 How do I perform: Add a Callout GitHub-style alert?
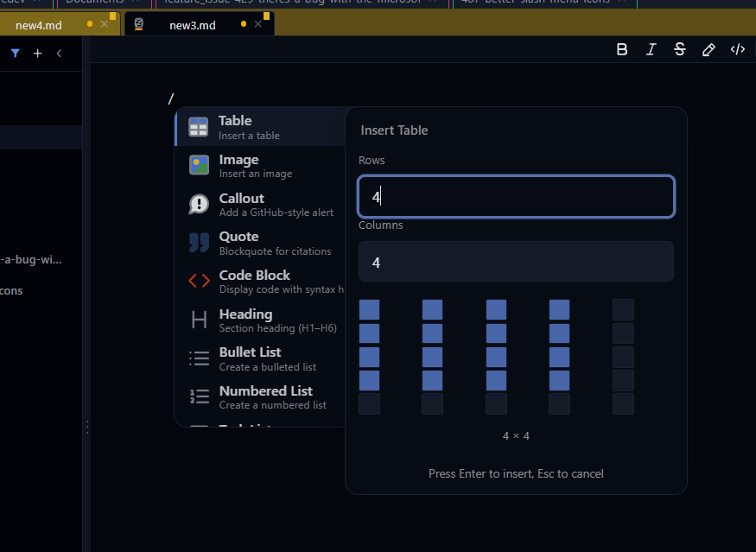point(260,205)
